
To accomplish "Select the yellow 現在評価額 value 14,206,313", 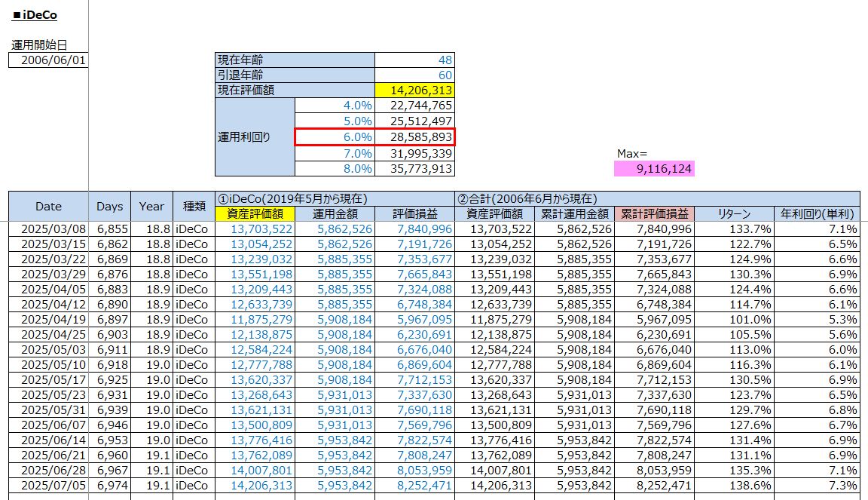I will click(414, 90).
